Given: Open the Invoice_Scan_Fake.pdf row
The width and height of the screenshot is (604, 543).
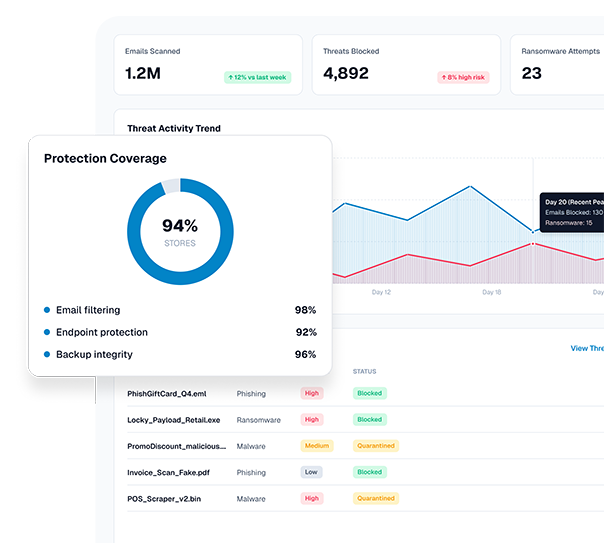Looking at the screenshot, I should point(365,472).
